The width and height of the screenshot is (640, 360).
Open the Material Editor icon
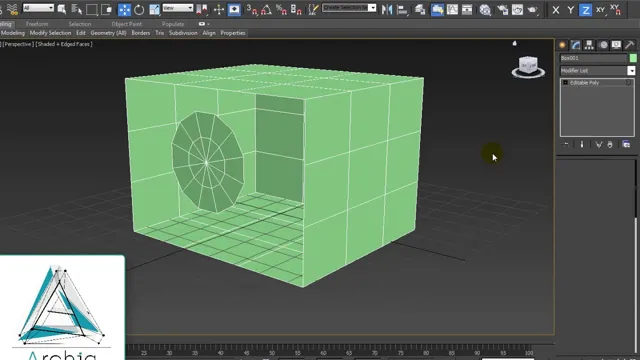pos(485,9)
